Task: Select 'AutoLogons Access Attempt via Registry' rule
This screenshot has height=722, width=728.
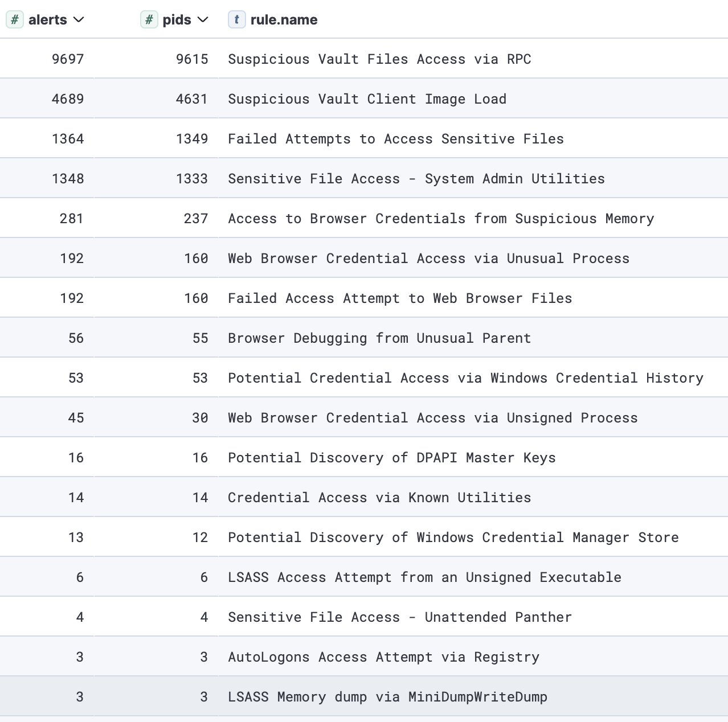Action: click(383, 657)
